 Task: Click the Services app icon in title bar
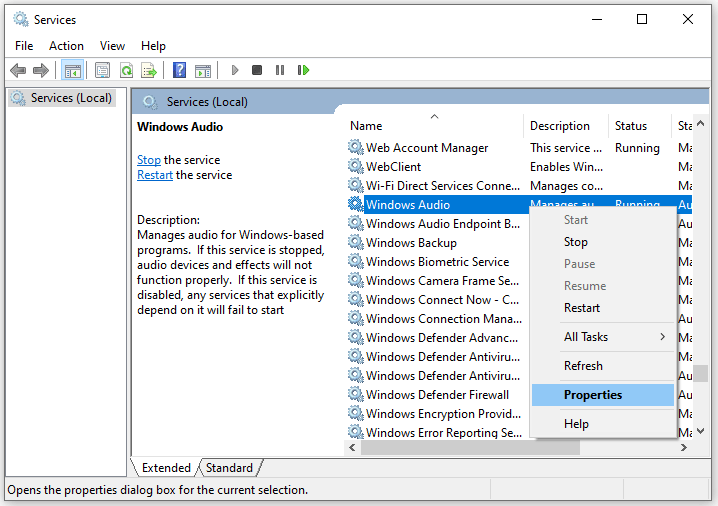[x=21, y=19]
